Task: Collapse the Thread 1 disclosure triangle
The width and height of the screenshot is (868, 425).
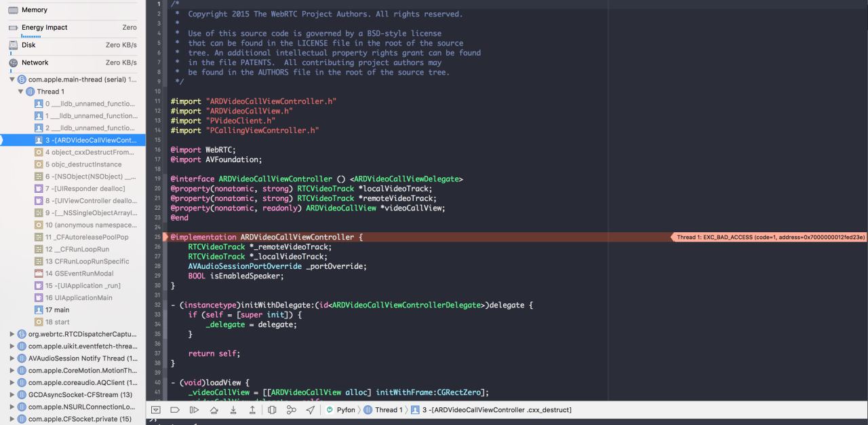Action: point(20,92)
